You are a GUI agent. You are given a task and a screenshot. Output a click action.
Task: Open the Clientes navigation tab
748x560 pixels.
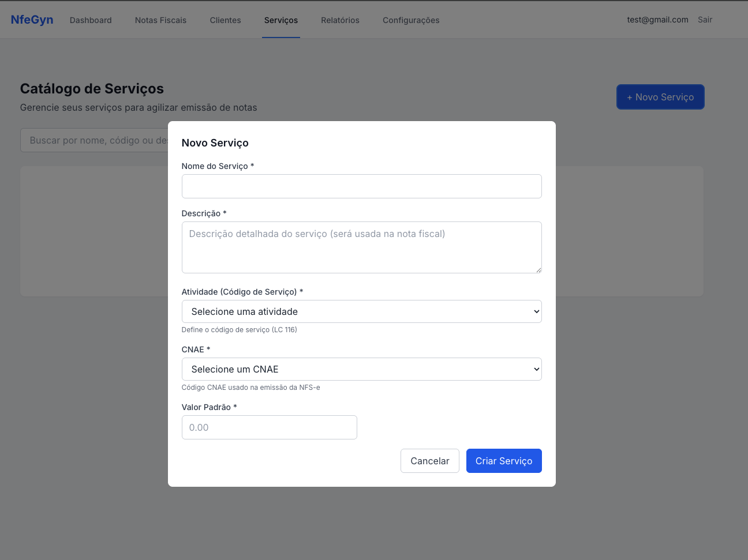[x=225, y=20]
